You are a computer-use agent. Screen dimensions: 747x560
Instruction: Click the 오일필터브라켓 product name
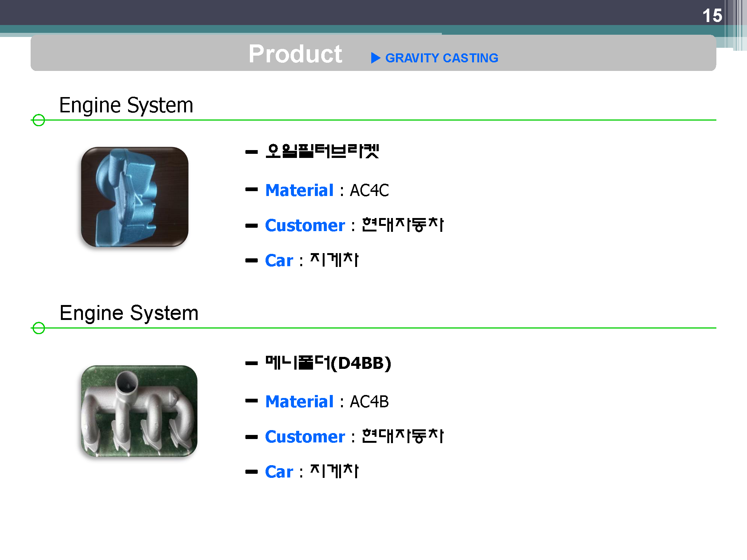tap(322, 151)
